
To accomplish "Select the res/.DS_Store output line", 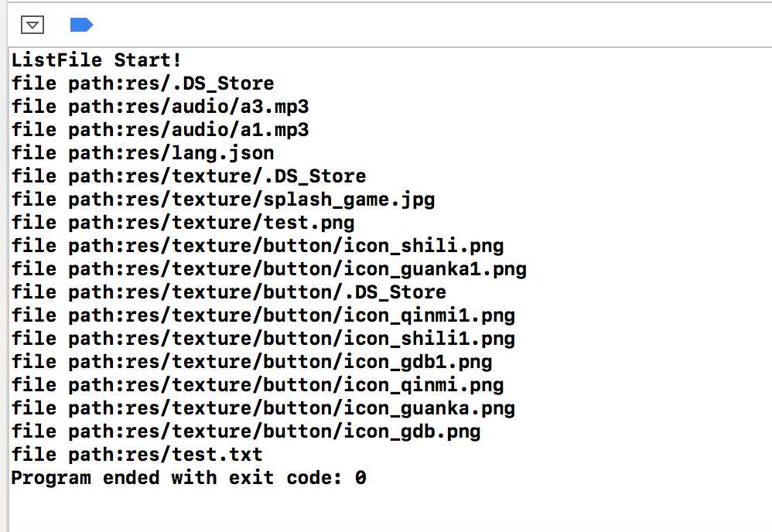I will (x=143, y=84).
